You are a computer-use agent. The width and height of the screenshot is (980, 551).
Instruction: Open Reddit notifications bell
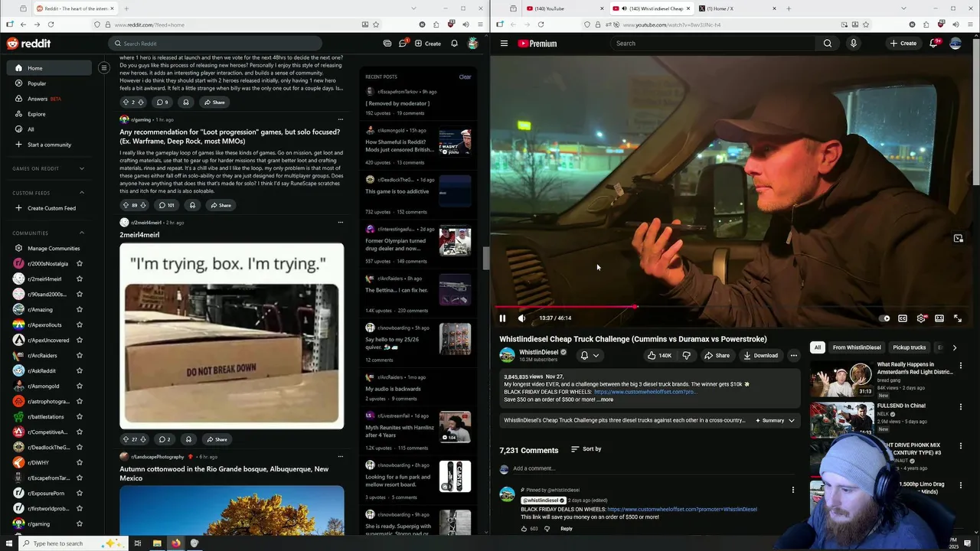tap(454, 44)
